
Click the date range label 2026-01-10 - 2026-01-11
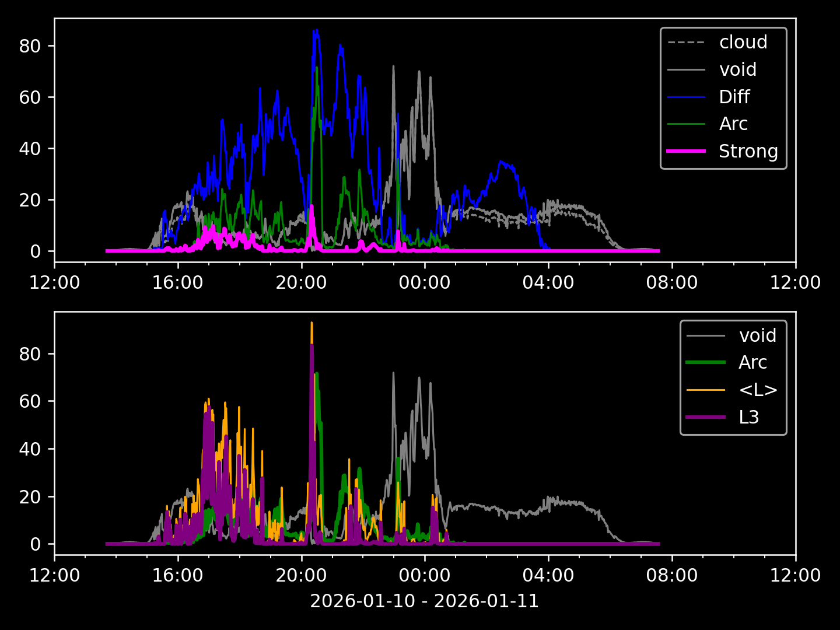click(x=424, y=601)
